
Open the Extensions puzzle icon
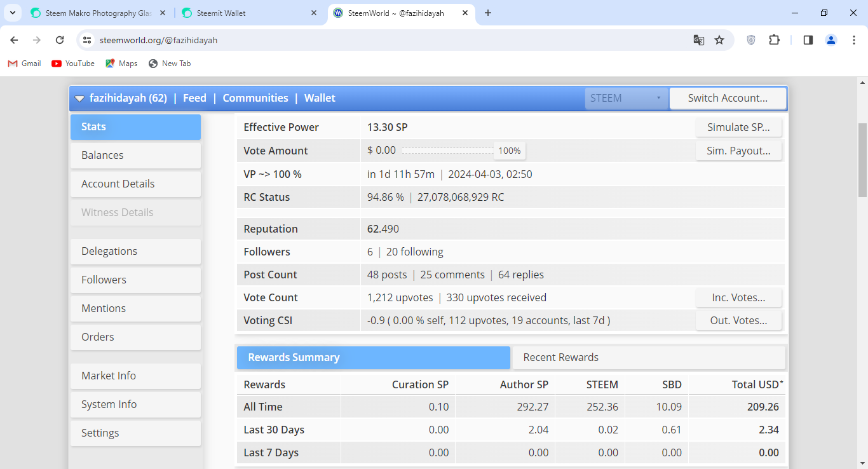click(774, 40)
